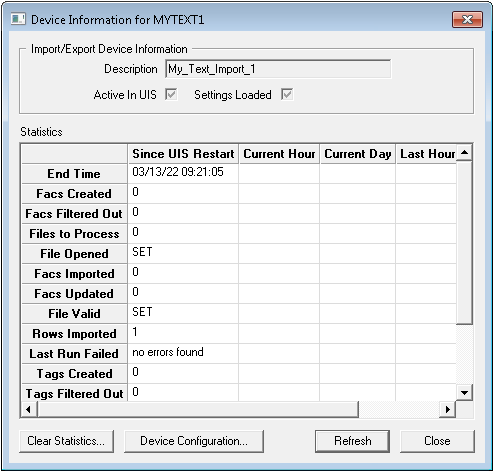Click the Tags Created row header
Screen dimensions: 494x472
tap(74, 374)
